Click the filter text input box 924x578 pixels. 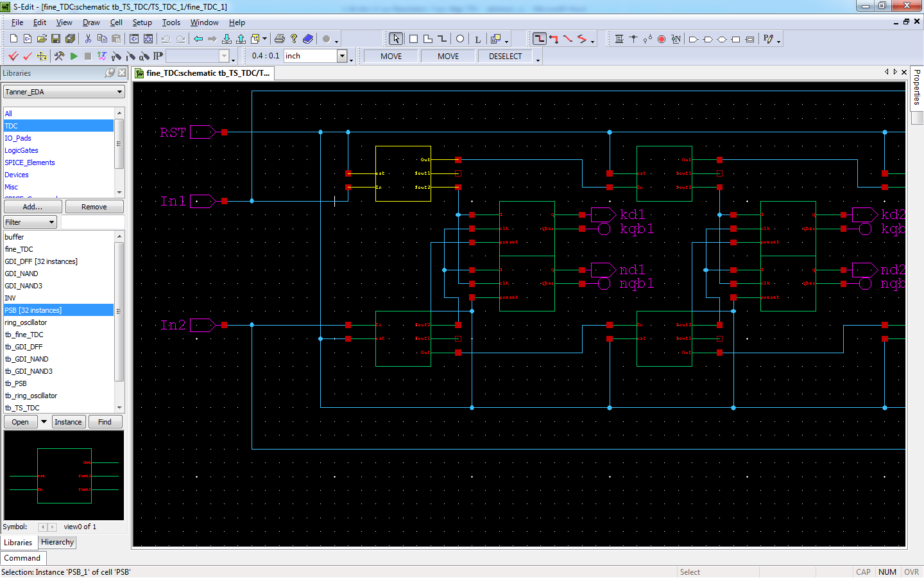pos(92,222)
